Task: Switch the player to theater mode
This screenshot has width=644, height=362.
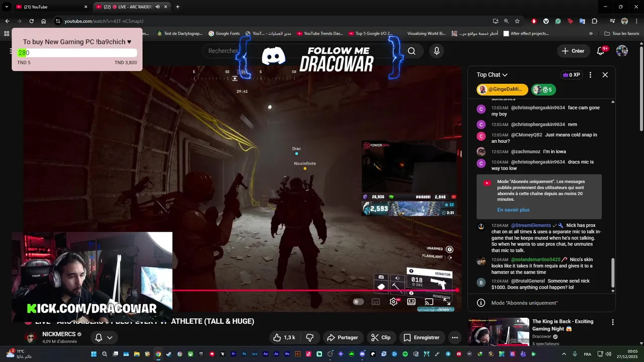Action: 411,302
